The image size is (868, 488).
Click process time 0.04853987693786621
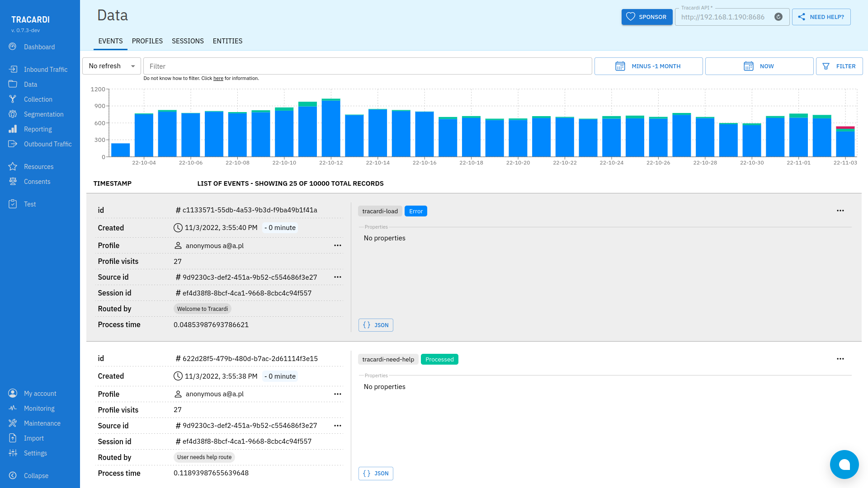pos(211,324)
